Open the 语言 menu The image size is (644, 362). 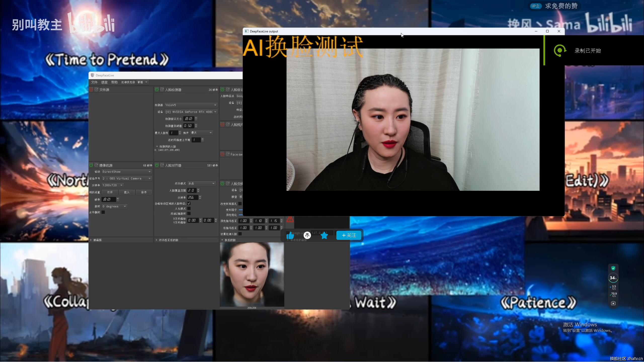tap(104, 82)
